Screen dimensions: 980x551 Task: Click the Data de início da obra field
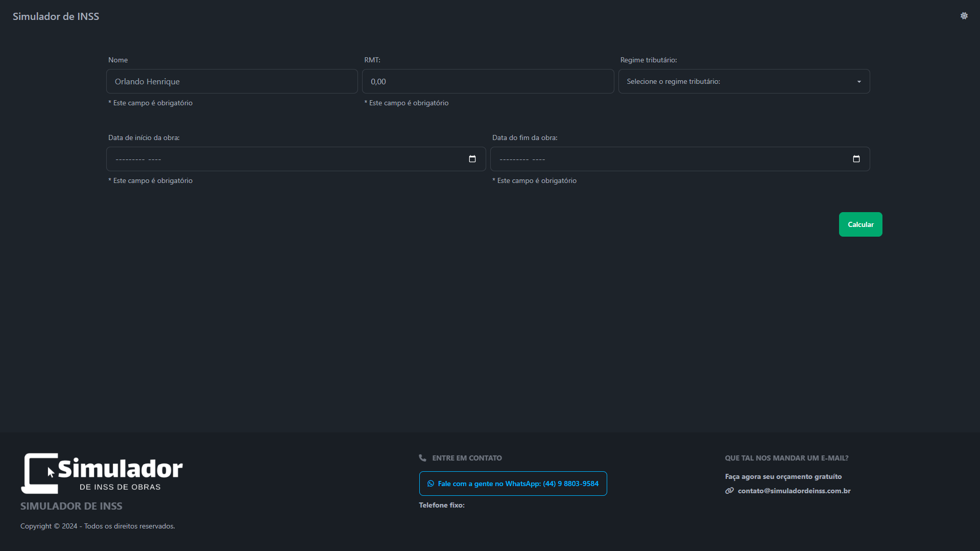tap(296, 159)
